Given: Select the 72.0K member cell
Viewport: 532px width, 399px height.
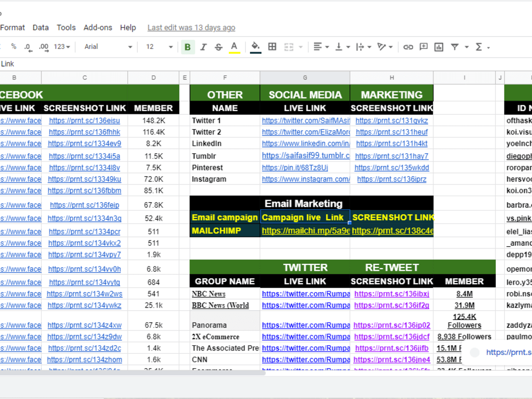Looking at the screenshot, I should [153, 179].
